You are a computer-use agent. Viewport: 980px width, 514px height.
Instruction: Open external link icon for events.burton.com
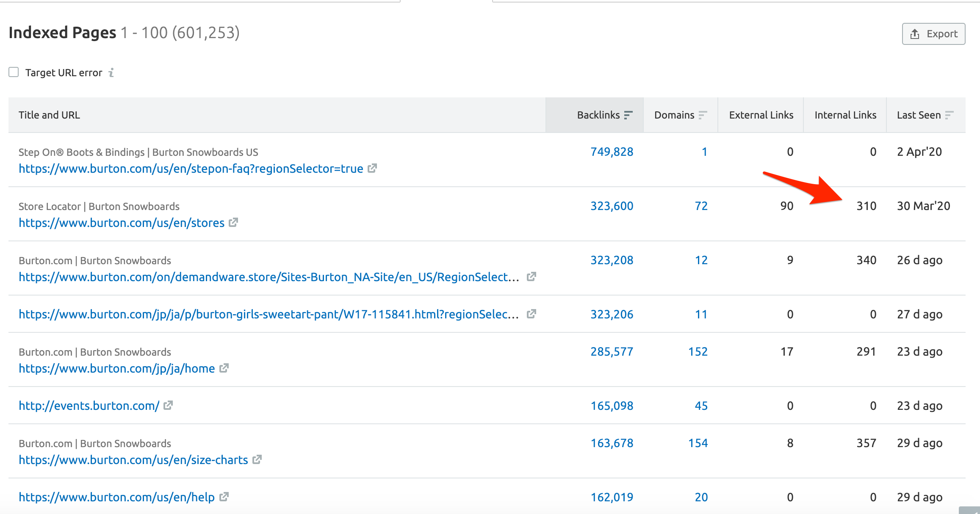coord(168,405)
